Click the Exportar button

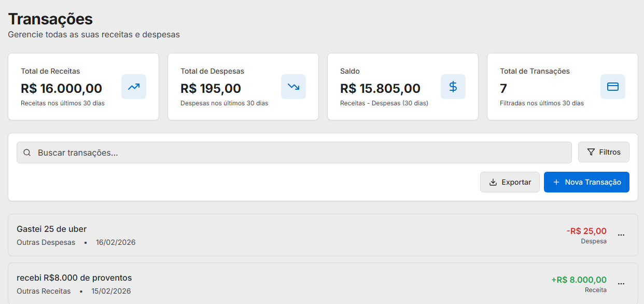tap(510, 182)
